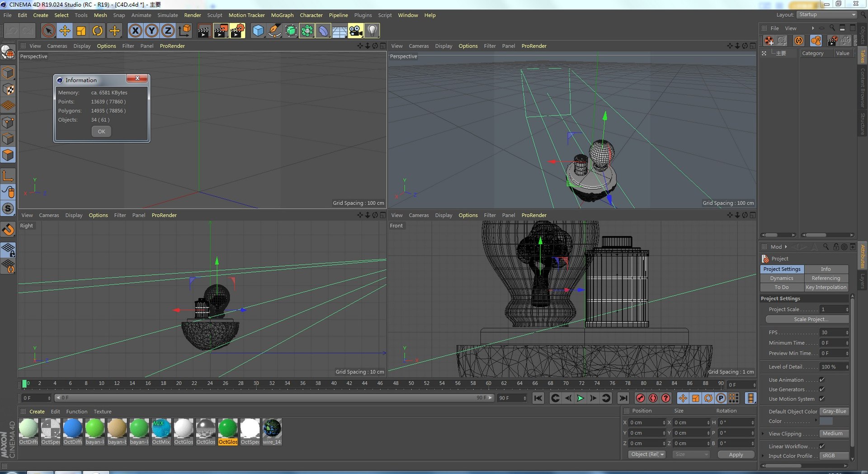Viewport: 868px width, 474px height.
Task: Go to end of animation
Action: [x=623, y=398]
